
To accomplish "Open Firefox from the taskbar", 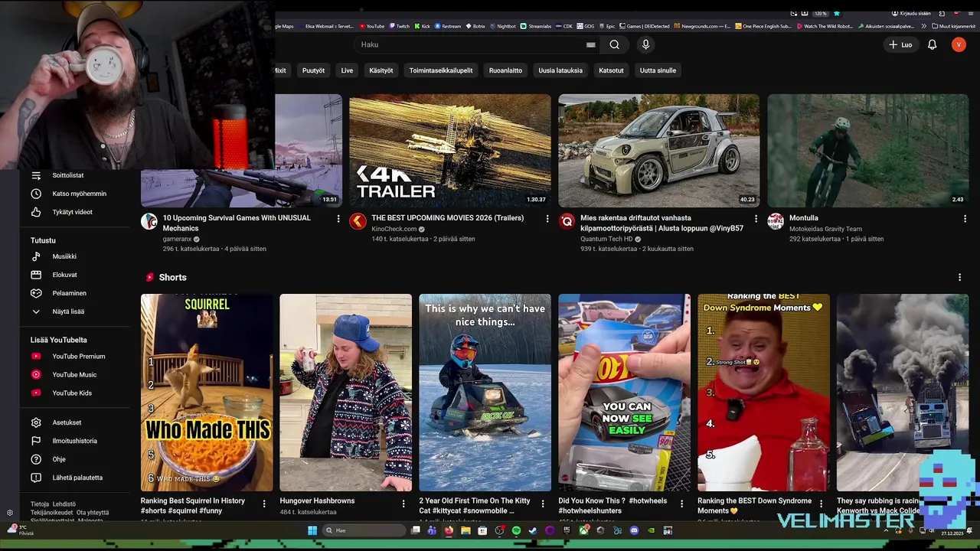I will point(449,530).
